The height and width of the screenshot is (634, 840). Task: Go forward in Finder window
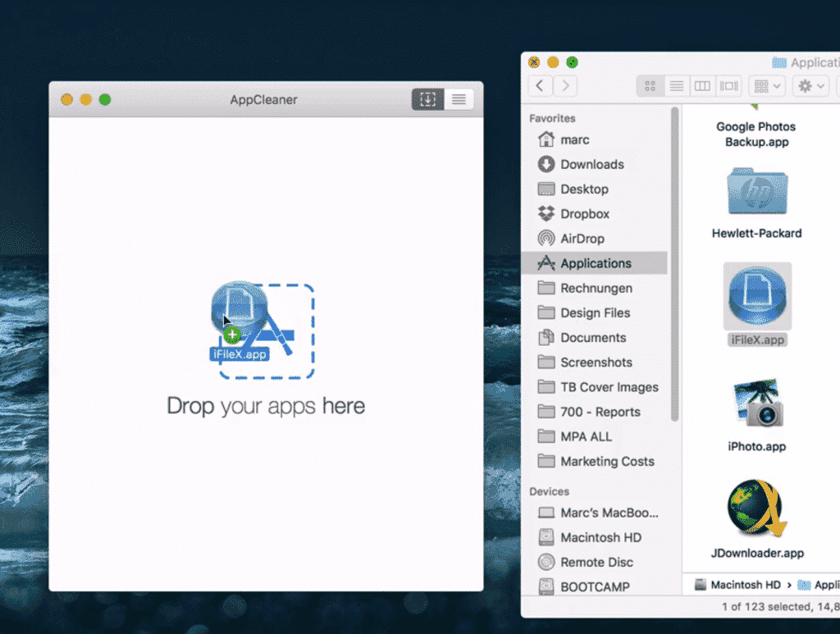[x=565, y=85]
